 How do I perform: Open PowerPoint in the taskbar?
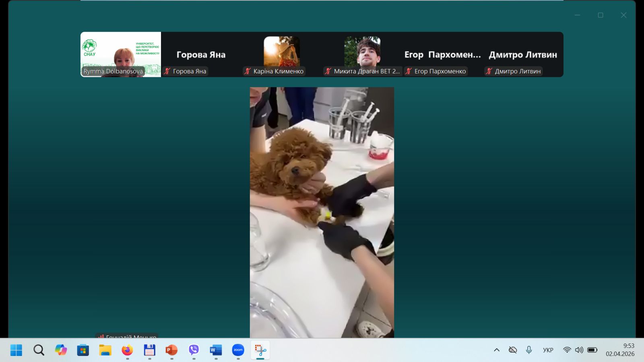171,350
